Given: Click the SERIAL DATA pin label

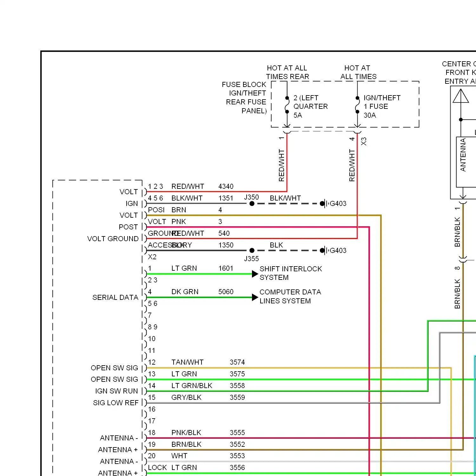Looking at the screenshot, I should pos(115,297).
